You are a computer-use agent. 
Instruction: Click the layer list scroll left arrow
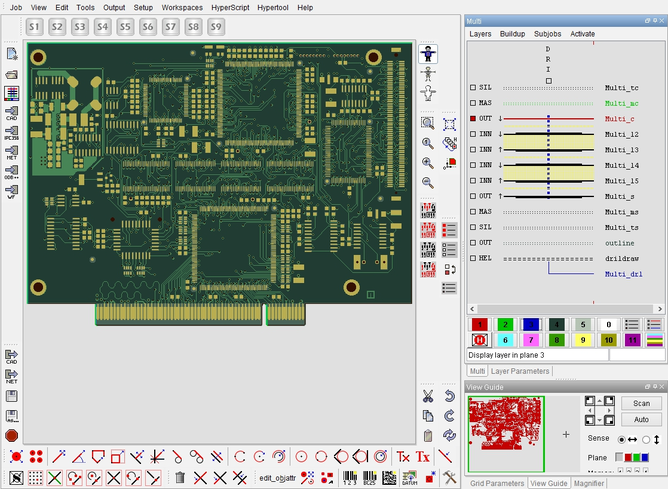(472, 309)
